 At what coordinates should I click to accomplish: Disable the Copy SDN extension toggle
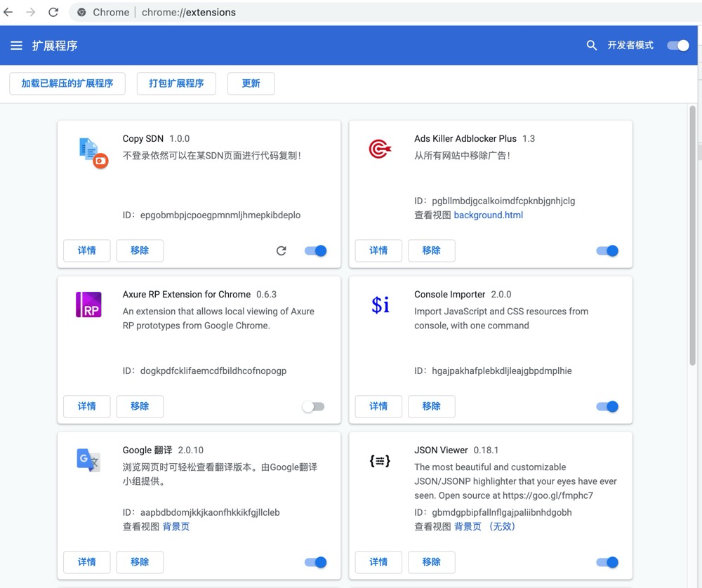(316, 250)
